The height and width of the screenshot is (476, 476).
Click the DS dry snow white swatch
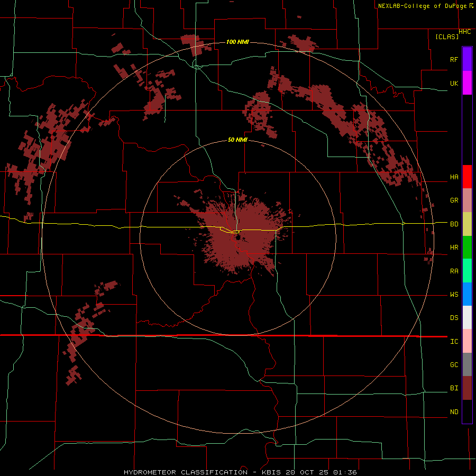coord(467,317)
